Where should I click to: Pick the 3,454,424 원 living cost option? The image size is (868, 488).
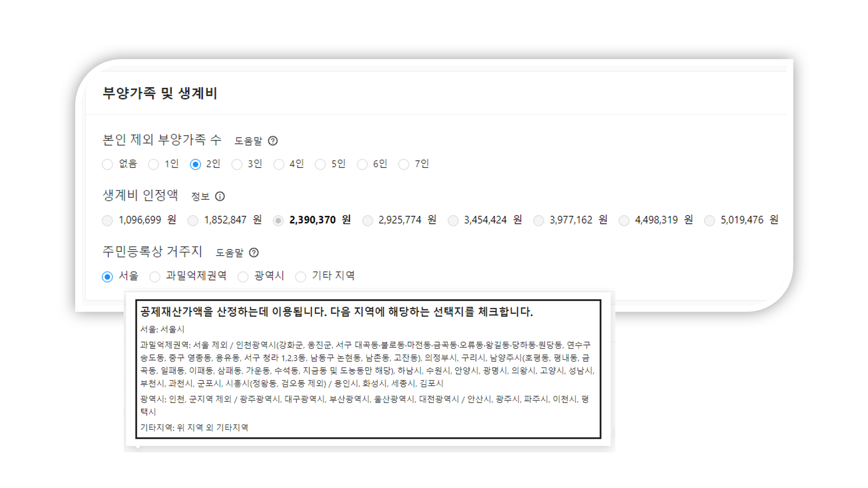453,221
